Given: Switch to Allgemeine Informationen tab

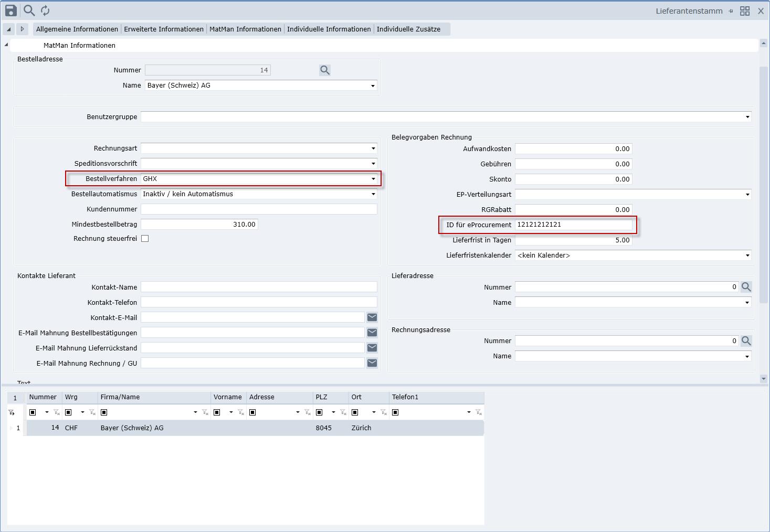Looking at the screenshot, I should [77, 29].
